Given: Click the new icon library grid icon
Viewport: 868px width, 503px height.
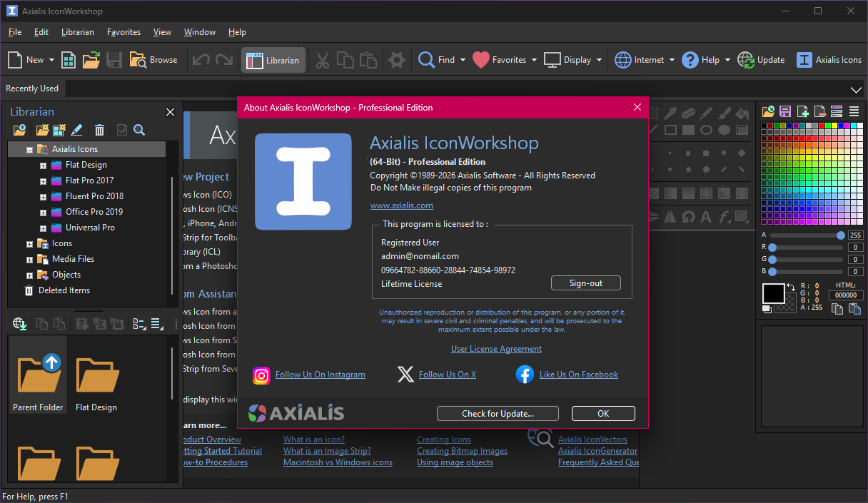Looking at the screenshot, I should 69,60.
